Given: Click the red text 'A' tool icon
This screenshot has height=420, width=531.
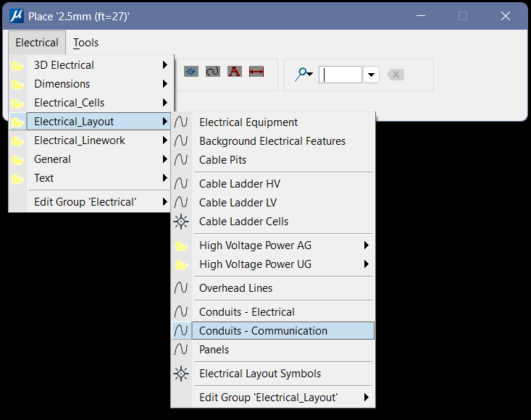Looking at the screenshot, I should tap(234, 72).
